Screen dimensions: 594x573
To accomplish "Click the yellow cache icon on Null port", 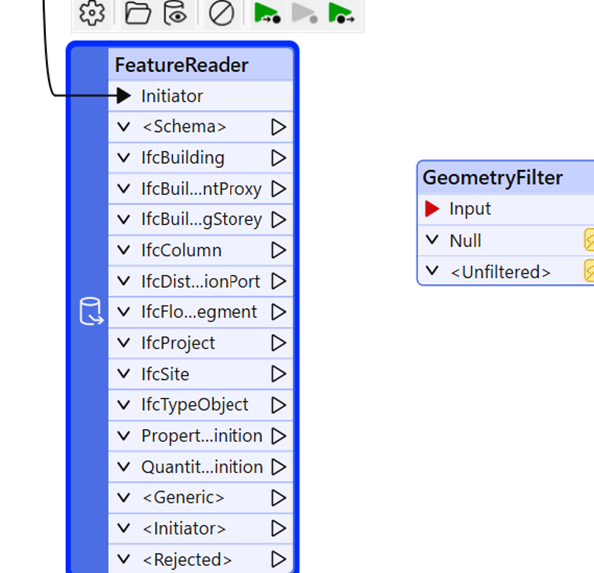I will point(589,240).
